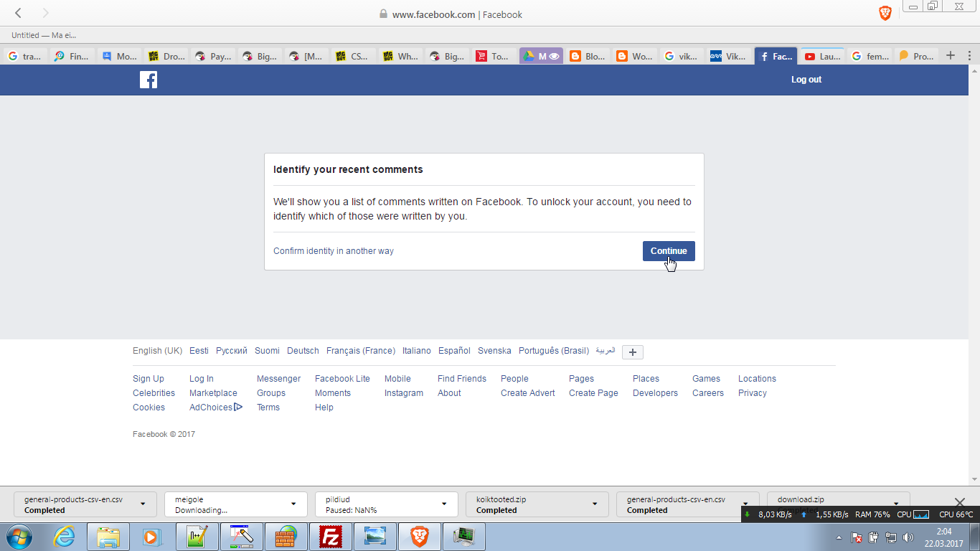Click 'Confirm identity in another way' link

(334, 251)
